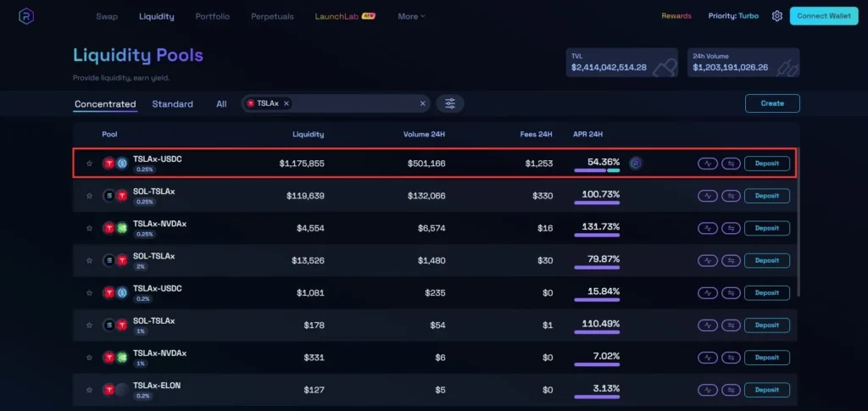Click the APR bar under 131.73%
The height and width of the screenshot is (411, 868).
(x=597, y=235)
